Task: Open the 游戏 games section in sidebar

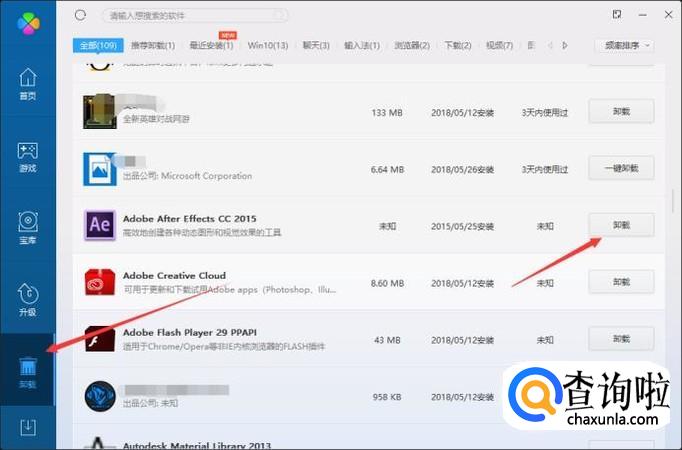Action: [x=27, y=157]
